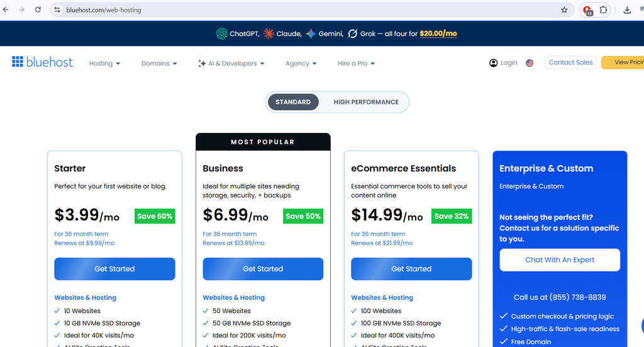Reload the page with the refresh icon

tap(38, 10)
